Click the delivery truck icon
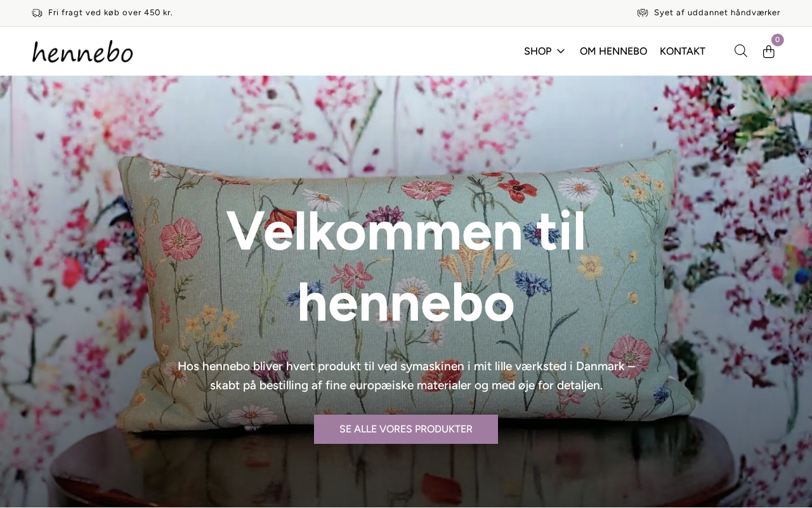Image resolution: width=812 pixels, height=508 pixels. click(x=37, y=13)
